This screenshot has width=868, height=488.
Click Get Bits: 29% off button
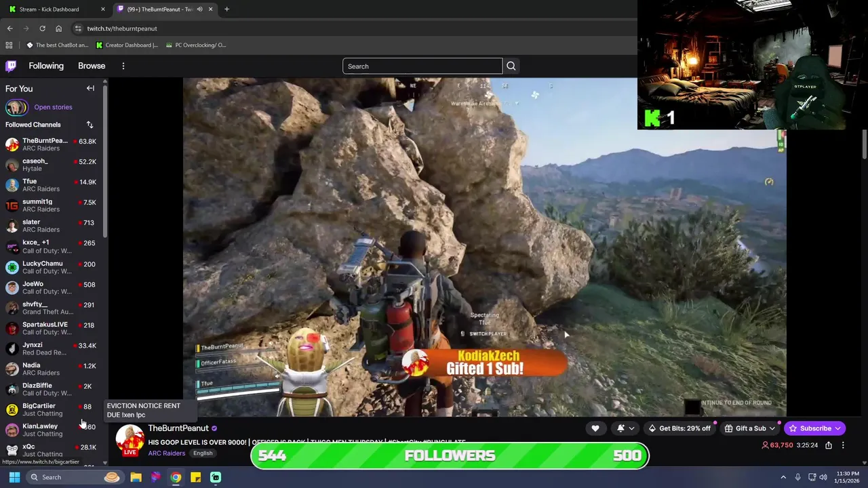[679, 428]
